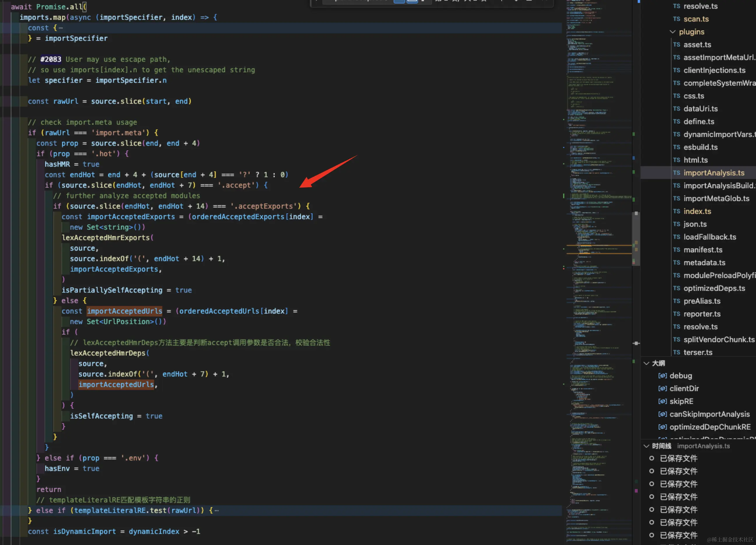The image size is (756, 545).
Task: Click the first saved-file timeline circle icon
Action: 651,458
